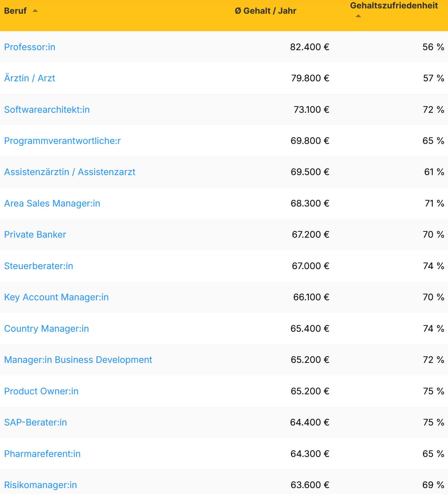Viewport: 448px width, 494px height.
Task: Open the Softwarearchitekt:in link
Action: pos(47,110)
